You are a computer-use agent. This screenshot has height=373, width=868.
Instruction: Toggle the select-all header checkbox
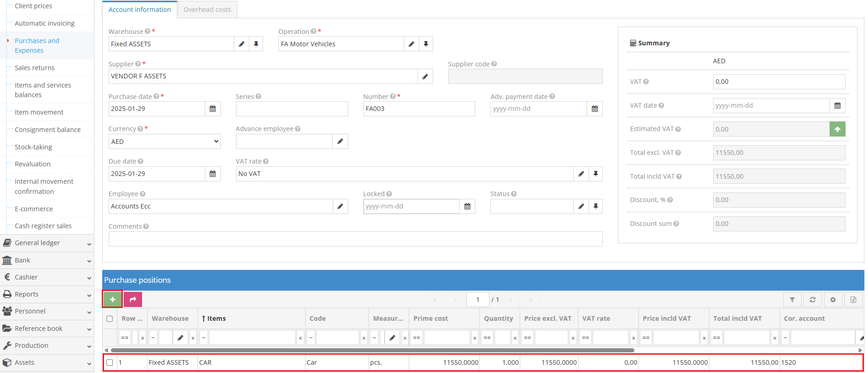[x=110, y=319]
